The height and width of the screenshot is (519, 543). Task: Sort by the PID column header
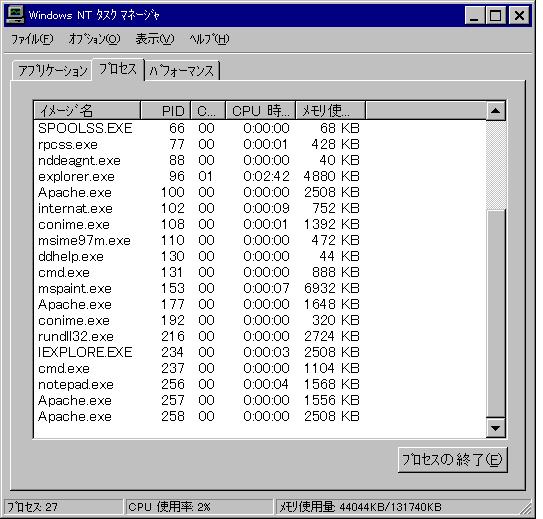(x=166, y=110)
